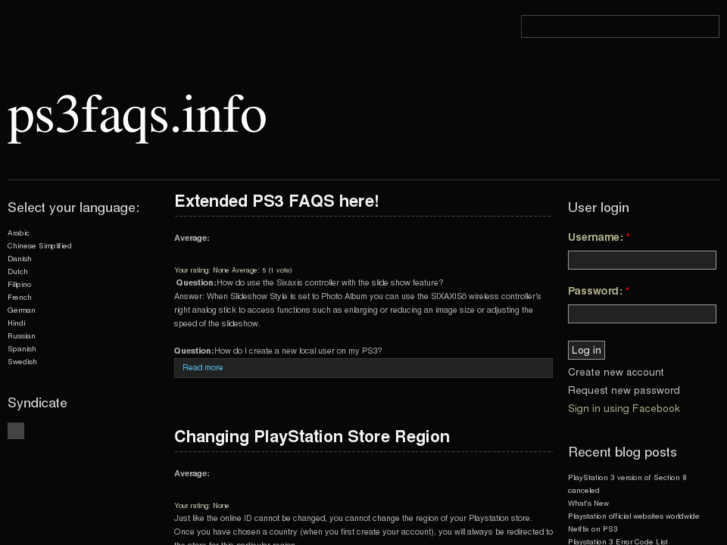Select German language
Image resolution: width=727 pixels, height=545 pixels.
21,310
